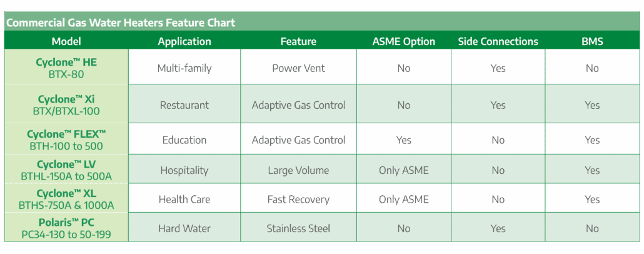Select the Model column header
The width and height of the screenshot is (644, 254).
67,41
